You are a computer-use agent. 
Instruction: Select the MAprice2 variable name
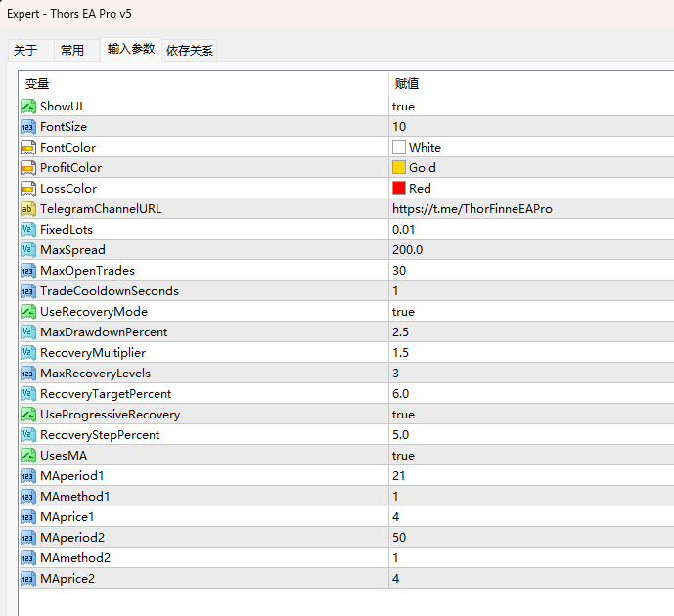[67, 579]
